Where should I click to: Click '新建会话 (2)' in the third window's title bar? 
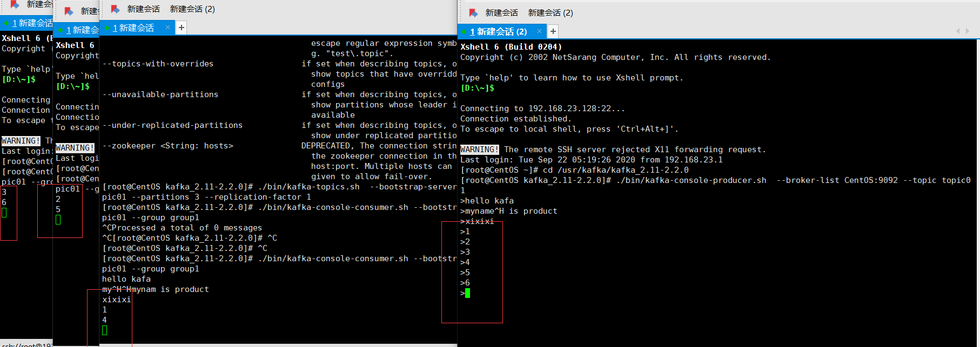192,9
